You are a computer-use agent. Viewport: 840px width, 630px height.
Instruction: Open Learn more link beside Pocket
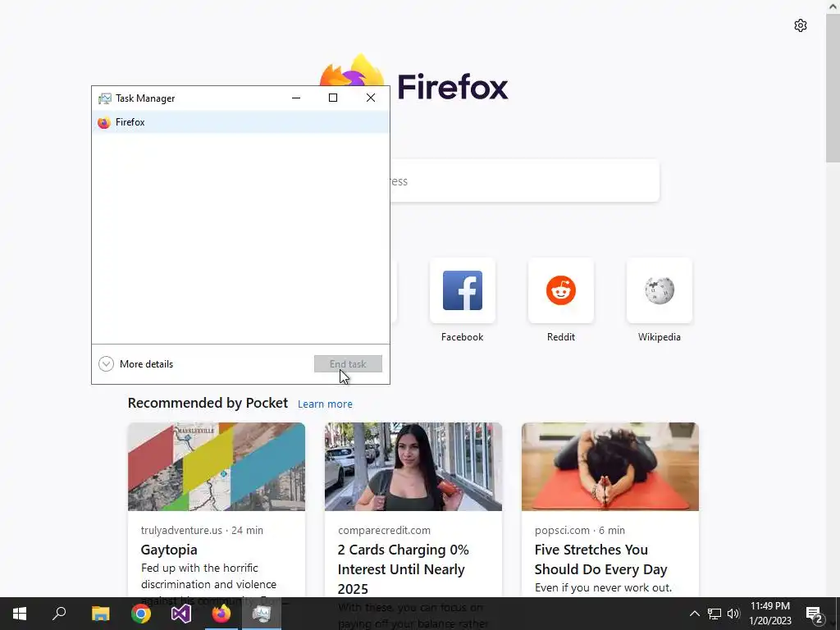pos(325,404)
